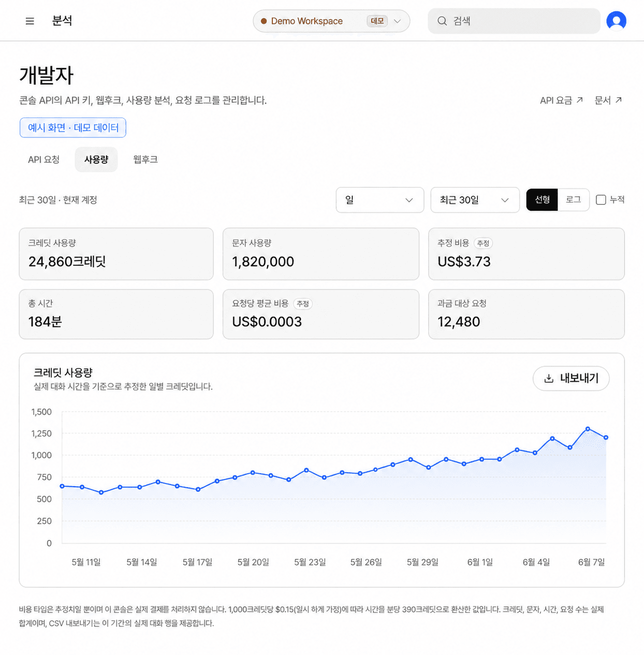Click the download icon in 내보내기
Screen dimensions: 644x655
549,379
